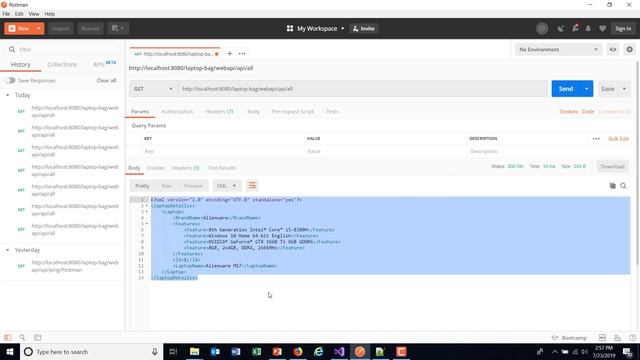Click the sync satellite icon in header
The width and height of the screenshot is (640, 360).
(x=561, y=29)
